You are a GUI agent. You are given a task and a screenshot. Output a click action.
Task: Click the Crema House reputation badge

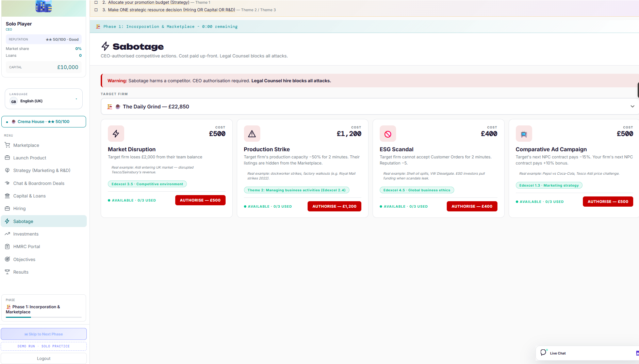click(x=44, y=122)
